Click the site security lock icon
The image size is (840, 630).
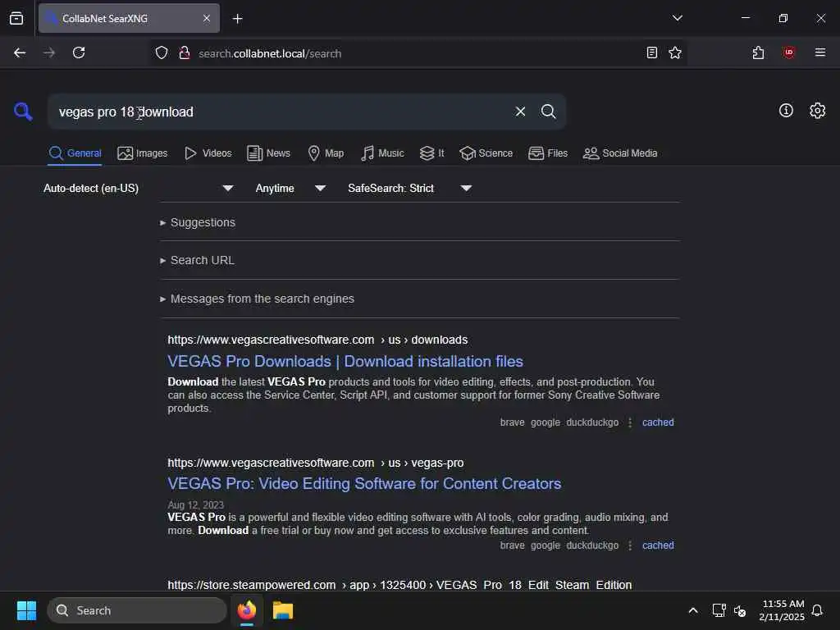[185, 52]
